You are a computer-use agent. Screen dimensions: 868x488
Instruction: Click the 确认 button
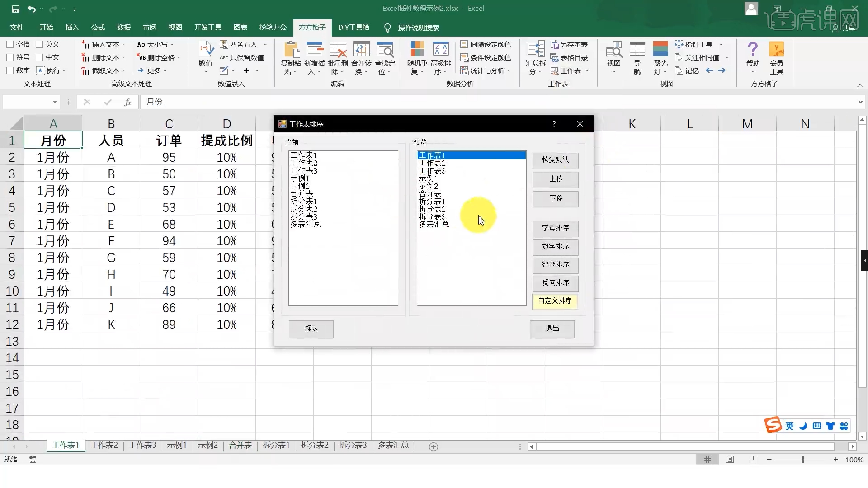[x=311, y=328]
